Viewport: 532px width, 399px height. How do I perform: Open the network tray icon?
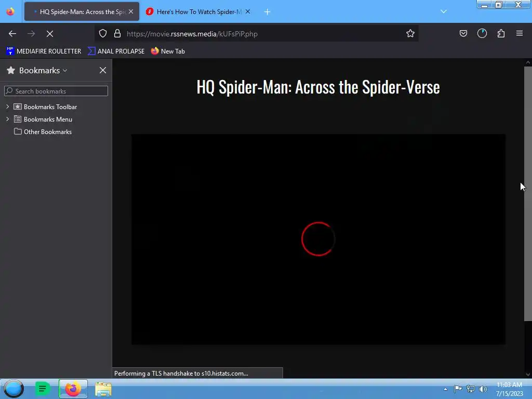pyautogui.click(x=471, y=389)
